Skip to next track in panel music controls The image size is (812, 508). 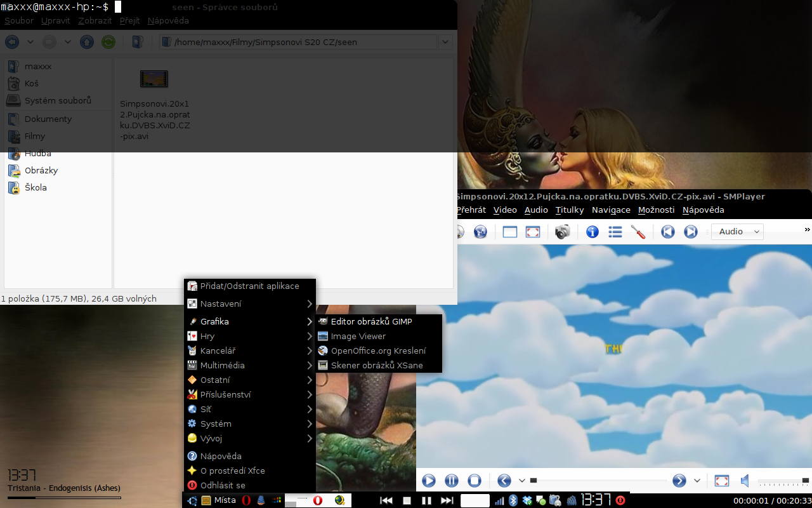pyautogui.click(x=447, y=500)
